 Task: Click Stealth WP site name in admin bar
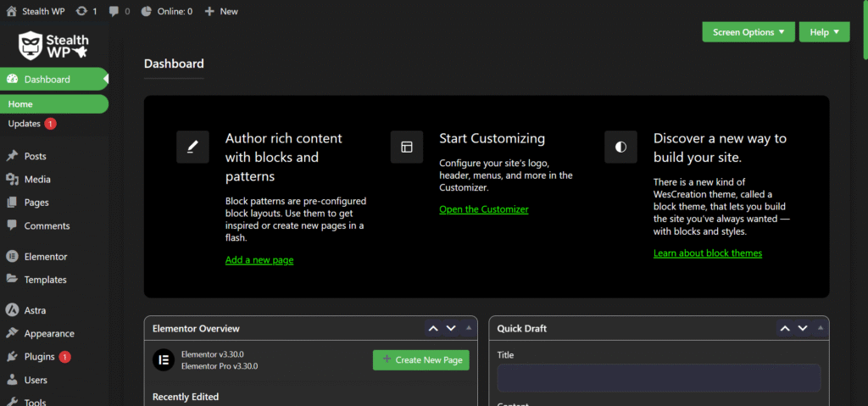coord(43,11)
